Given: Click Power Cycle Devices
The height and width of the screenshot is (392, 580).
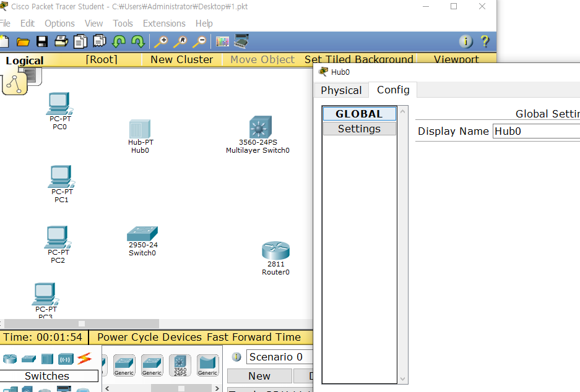Looking at the screenshot, I should tap(149, 337).
